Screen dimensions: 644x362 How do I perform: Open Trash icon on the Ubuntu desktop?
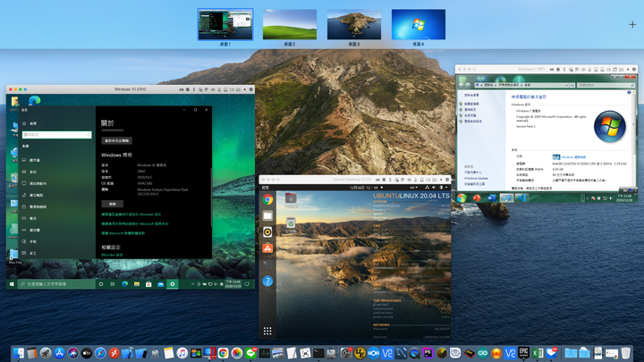click(291, 224)
